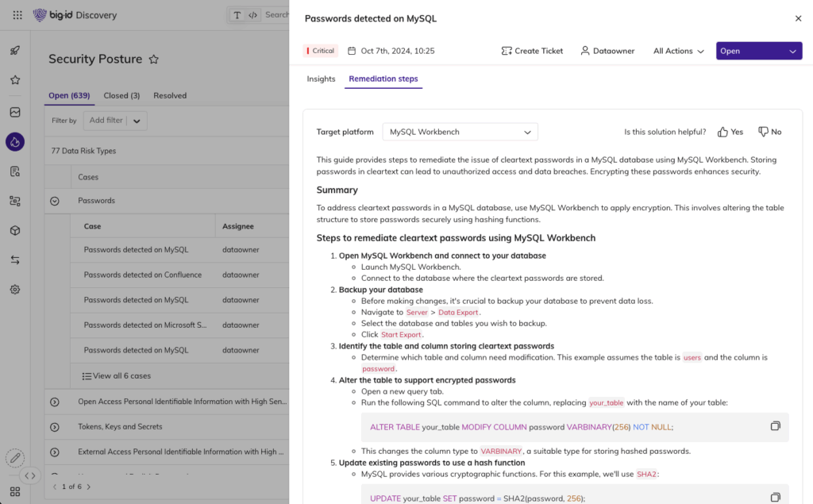813x504 pixels.
Task: Click the Cases row header
Action: coord(88,177)
